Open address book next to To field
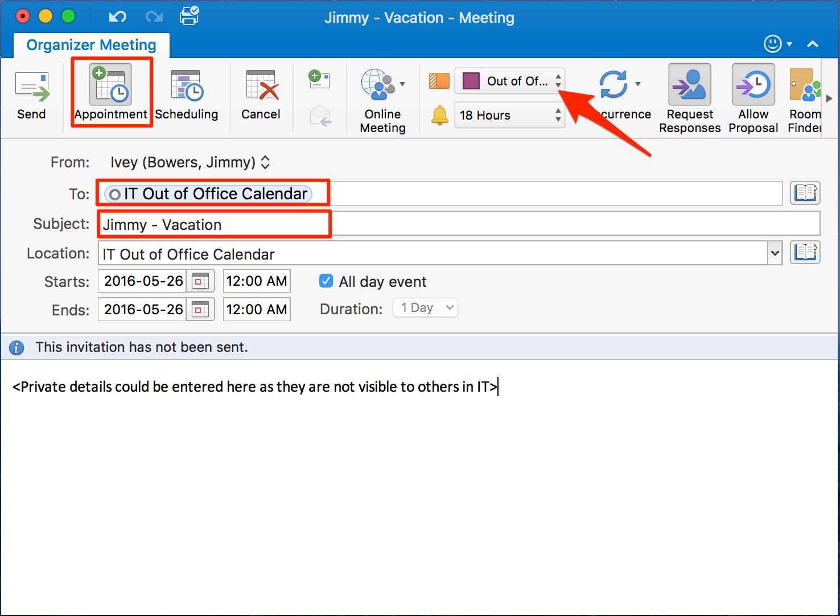This screenshot has height=616, width=840. coord(805,193)
